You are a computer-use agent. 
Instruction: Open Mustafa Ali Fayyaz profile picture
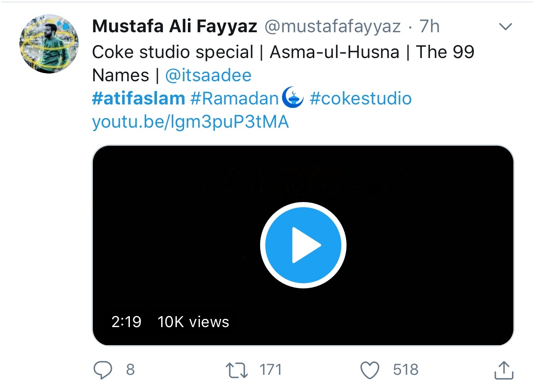click(49, 43)
